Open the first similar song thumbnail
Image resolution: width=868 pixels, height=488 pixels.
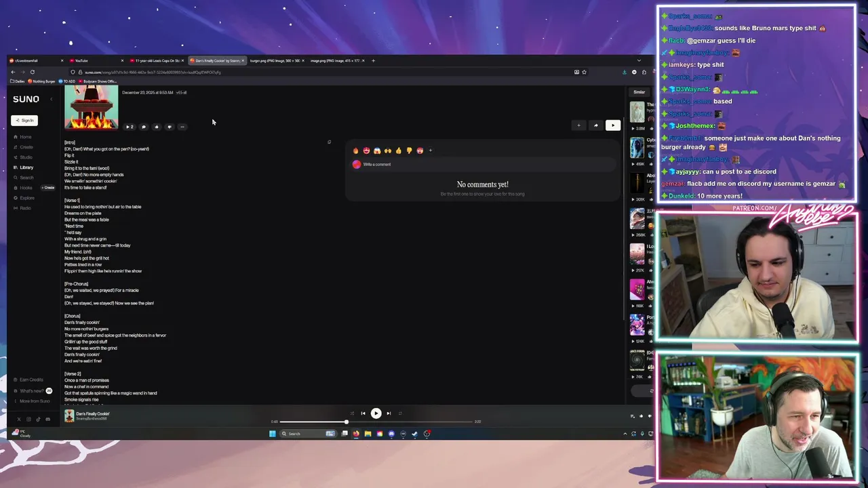[637, 113]
